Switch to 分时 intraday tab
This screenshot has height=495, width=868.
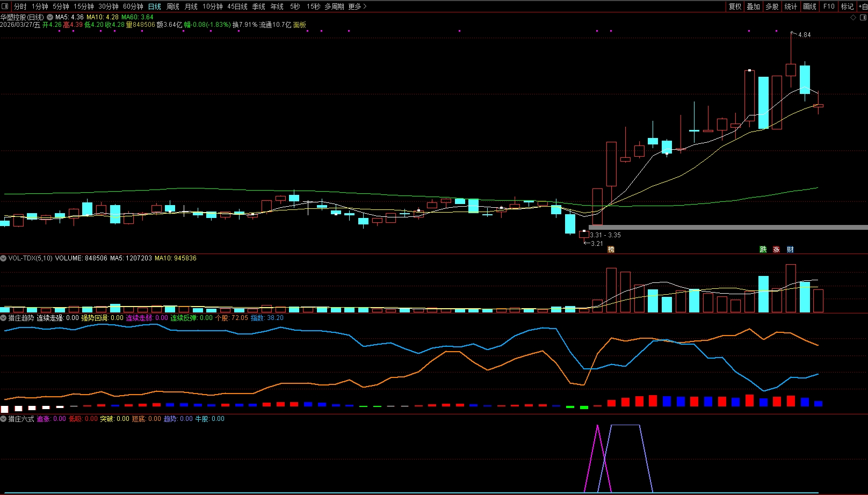pyautogui.click(x=20, y=6)
